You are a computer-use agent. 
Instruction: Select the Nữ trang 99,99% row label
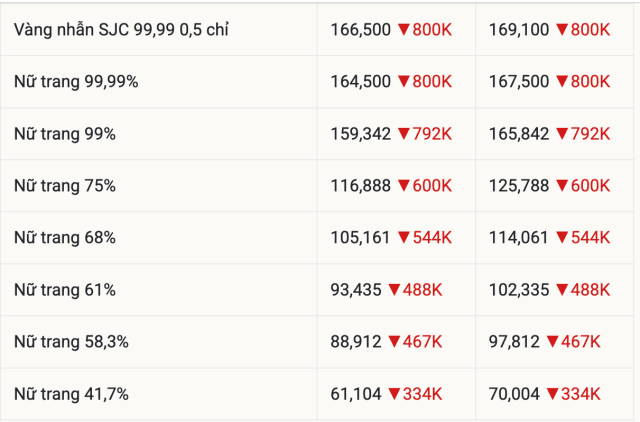point(76,82)
